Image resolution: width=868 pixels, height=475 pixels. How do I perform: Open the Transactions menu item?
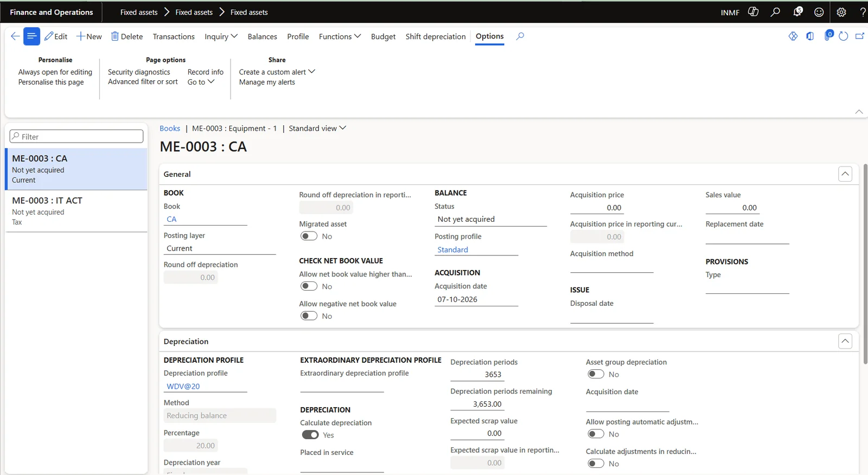point(174,36)
